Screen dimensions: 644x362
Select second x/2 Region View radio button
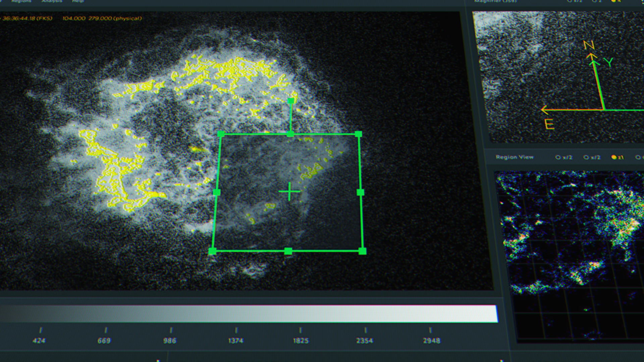[x=586, y=157]
